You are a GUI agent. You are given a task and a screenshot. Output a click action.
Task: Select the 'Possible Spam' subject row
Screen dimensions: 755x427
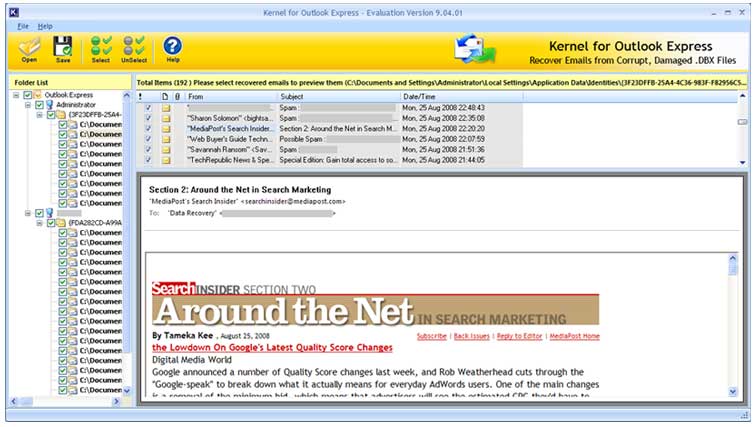pyautogui.click(x=339, y=140)
